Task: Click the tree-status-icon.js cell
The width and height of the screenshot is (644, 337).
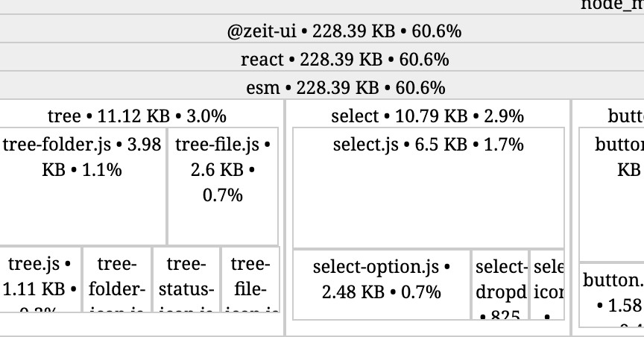Action: [186, 279]
